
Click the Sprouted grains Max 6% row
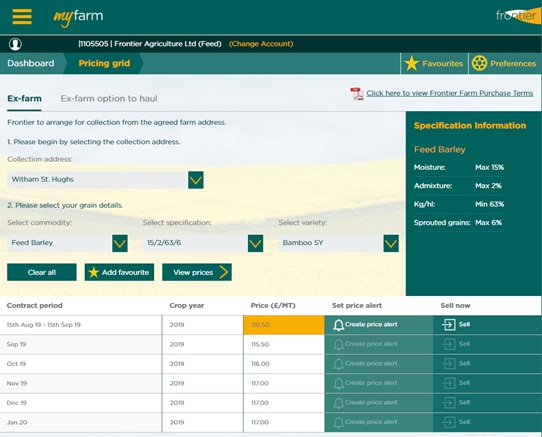pos(458,223)
